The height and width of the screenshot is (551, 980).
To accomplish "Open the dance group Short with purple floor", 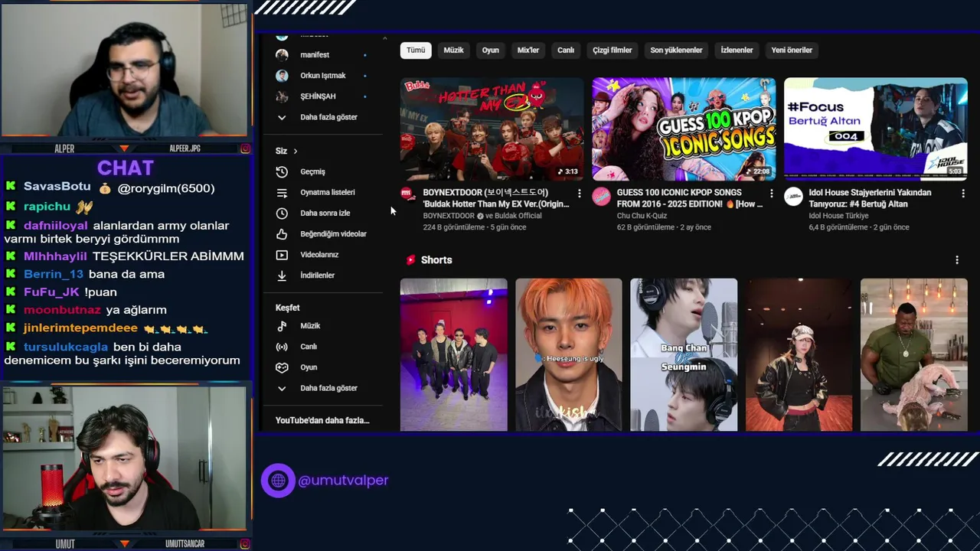I will coord(453,354).
